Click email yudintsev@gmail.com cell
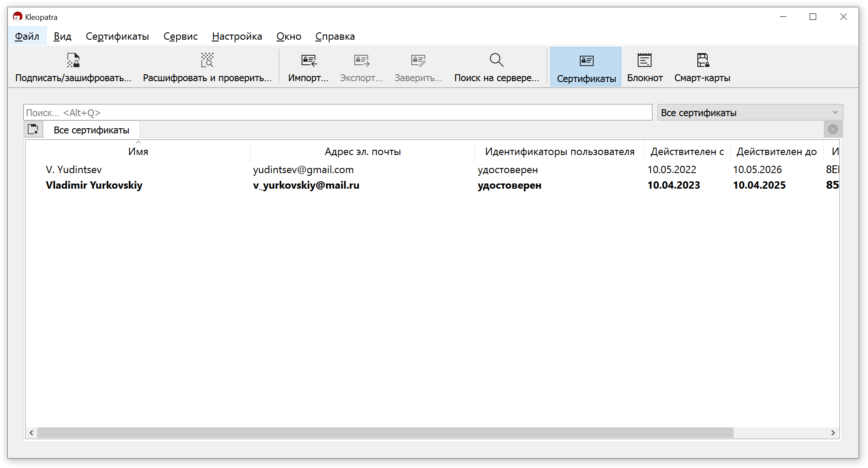This screenshot has height=468, width=868. [x=303, y=170]
